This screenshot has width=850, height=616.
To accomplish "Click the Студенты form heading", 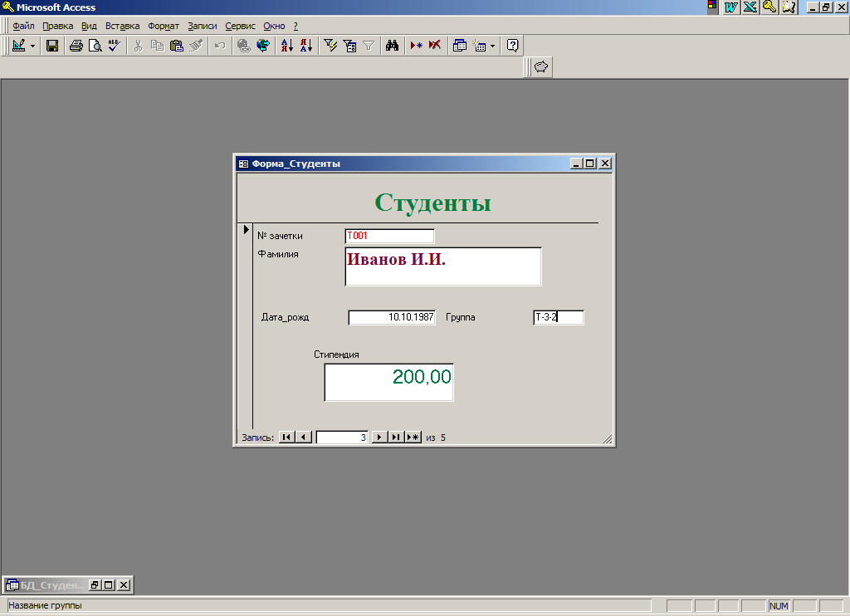I will [x=432, y=203].
